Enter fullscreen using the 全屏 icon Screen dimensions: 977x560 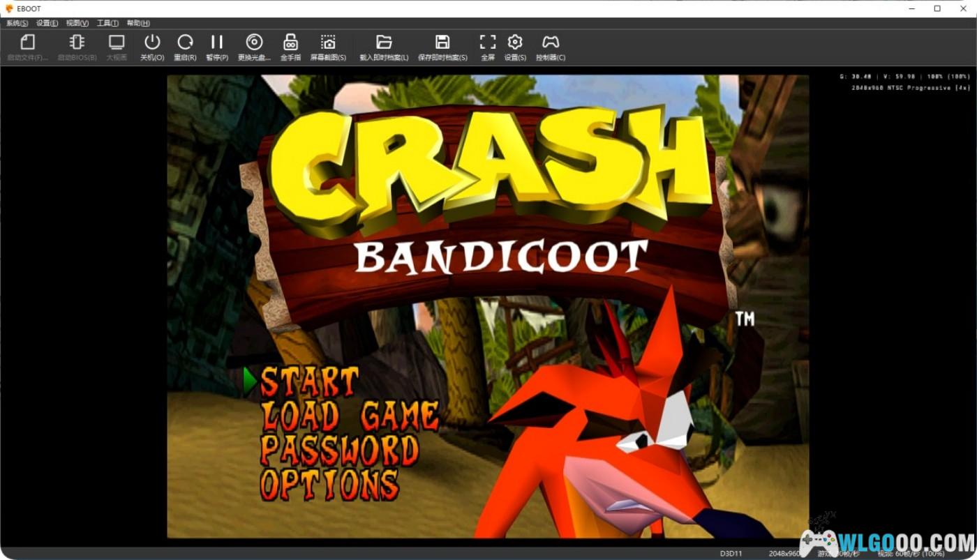coord(488,43)
